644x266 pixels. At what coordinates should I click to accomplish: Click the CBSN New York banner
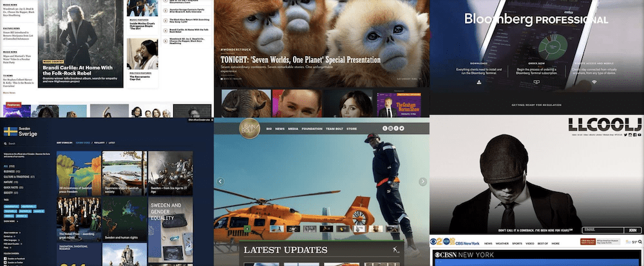click(537, 254)
